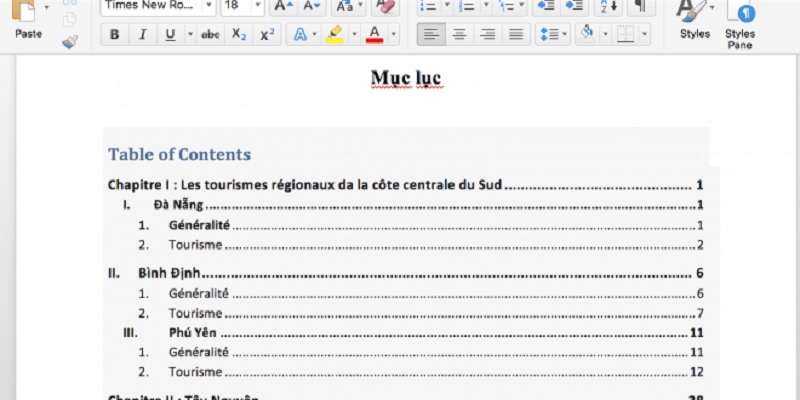
Task: Increase font size with the grow-font A icon
Action: pos(284,6)
